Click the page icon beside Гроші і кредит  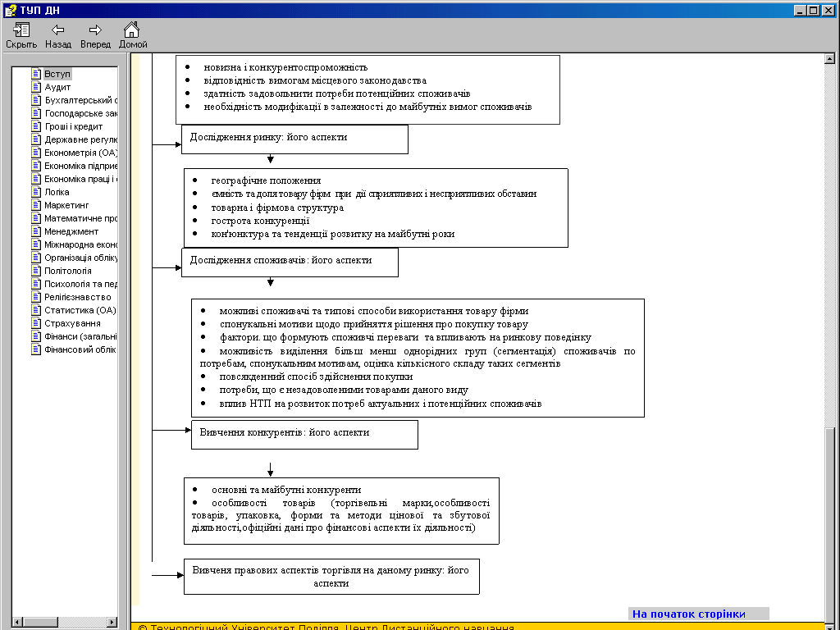tap(36, 126)
